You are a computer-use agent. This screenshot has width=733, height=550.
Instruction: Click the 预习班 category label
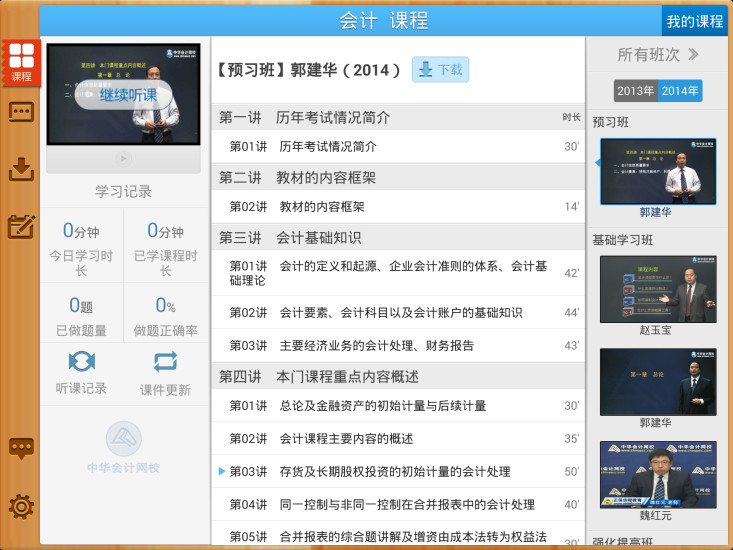pos(611,122)
